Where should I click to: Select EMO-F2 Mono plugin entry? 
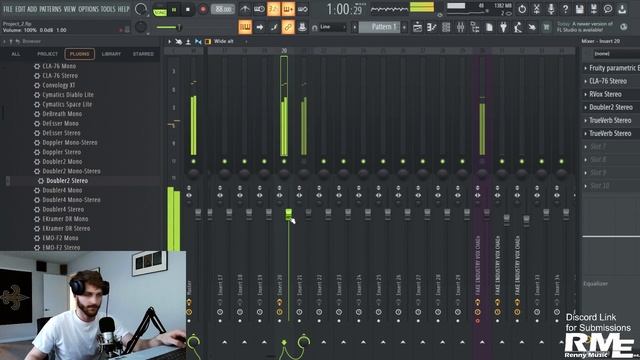coord(60,238)
